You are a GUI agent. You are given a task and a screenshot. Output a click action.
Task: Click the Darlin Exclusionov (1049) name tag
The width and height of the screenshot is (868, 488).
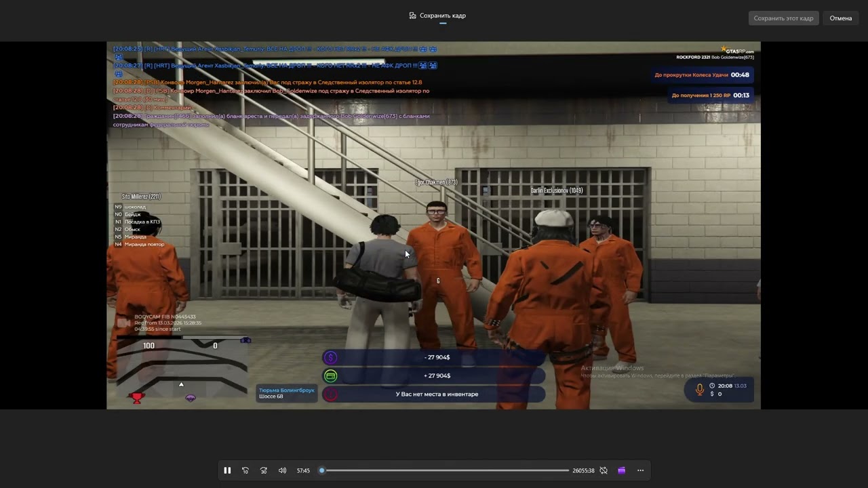[x=557, y=190]
